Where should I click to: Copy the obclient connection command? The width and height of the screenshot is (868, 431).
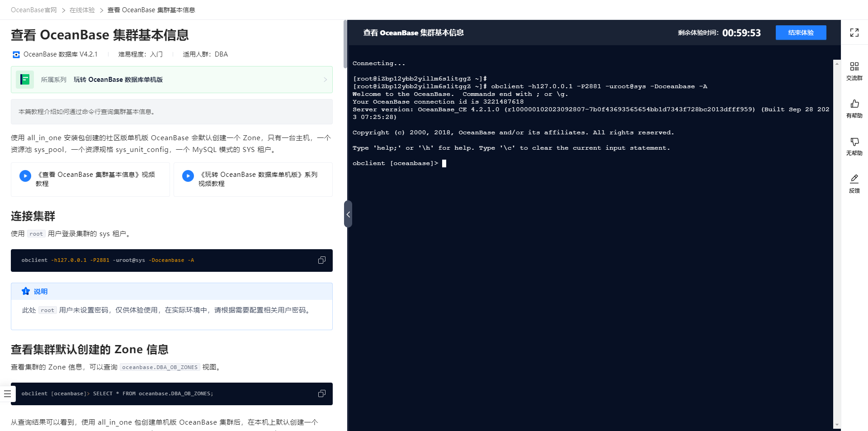(x=322, y=260)
